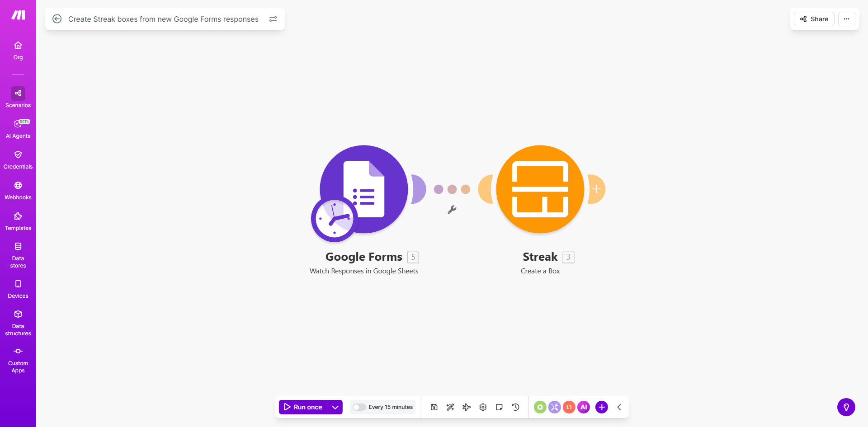
Task: Open the Webhooks section
Action: (18, 191)
